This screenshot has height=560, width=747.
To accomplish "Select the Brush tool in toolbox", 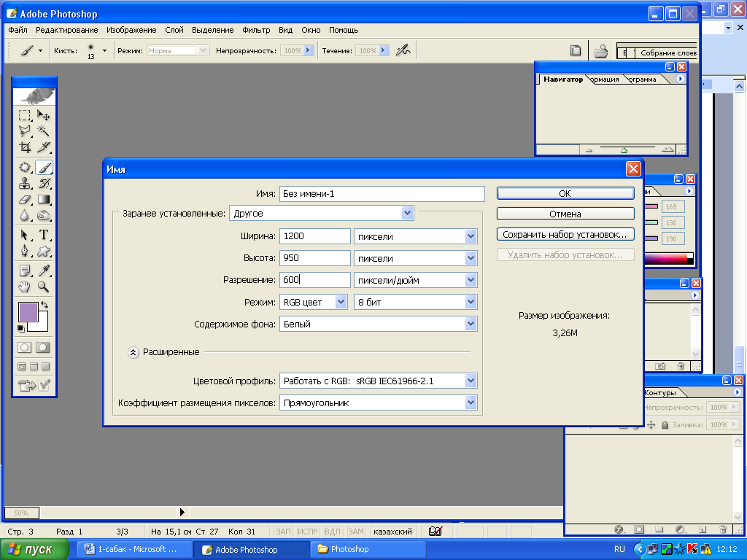I will pyautogui.click(x=43, y=168).
